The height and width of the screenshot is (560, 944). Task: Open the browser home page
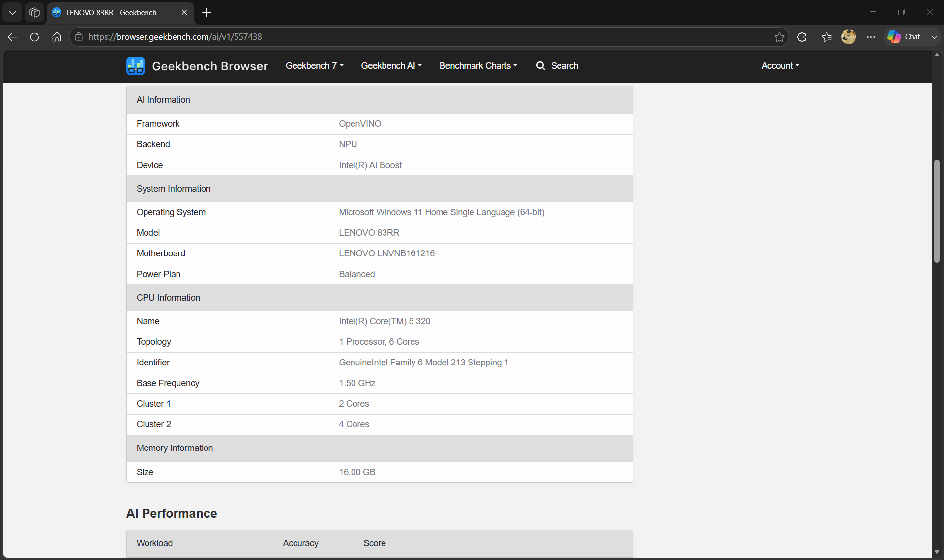tap(57, 37)
